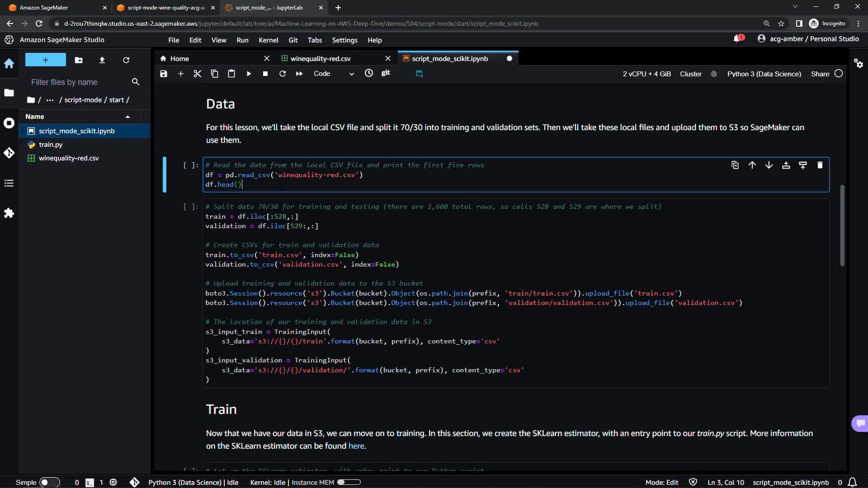Toggle Simple interface mode switch

49,482
